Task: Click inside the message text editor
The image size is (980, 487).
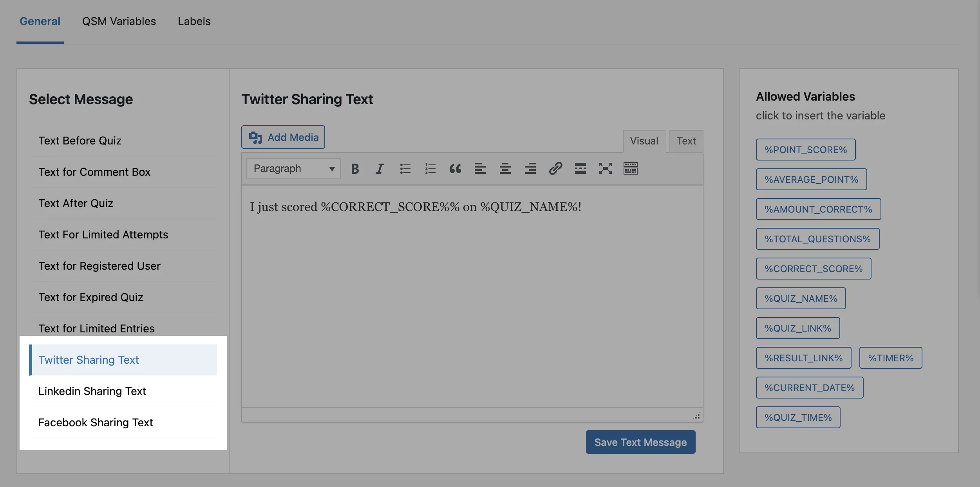Action: pos(472,298)
